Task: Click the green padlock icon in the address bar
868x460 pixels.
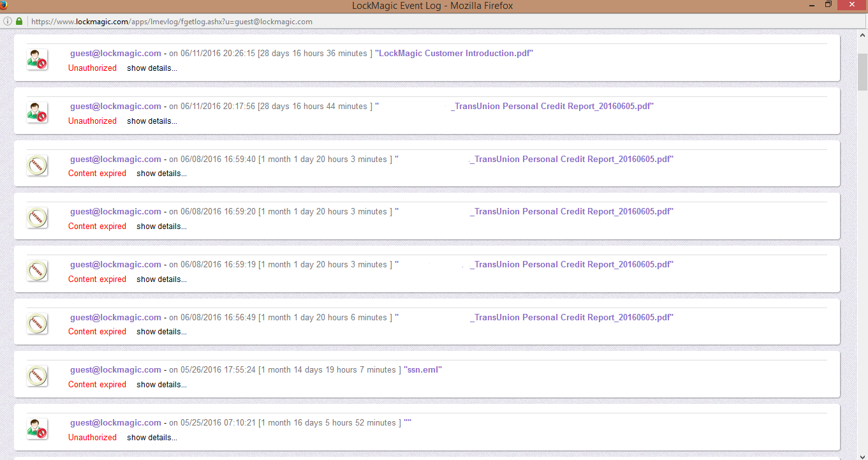Action: tap(19, 21)
